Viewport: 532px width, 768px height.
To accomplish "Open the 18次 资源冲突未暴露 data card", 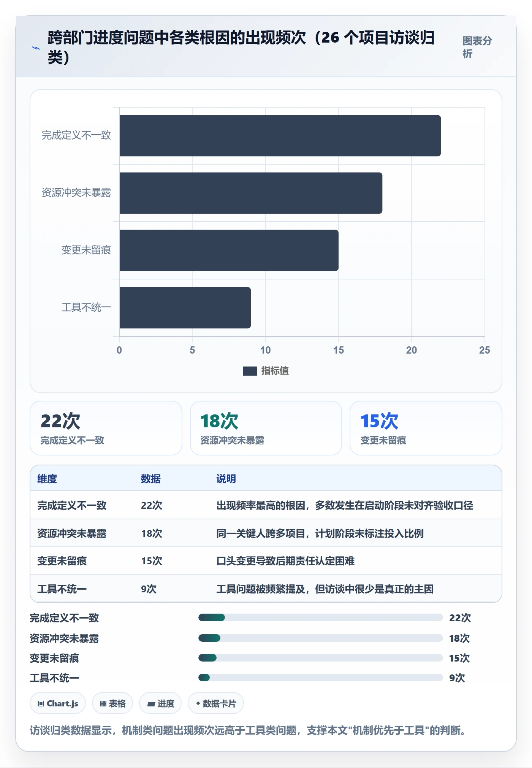I will 266,428.
